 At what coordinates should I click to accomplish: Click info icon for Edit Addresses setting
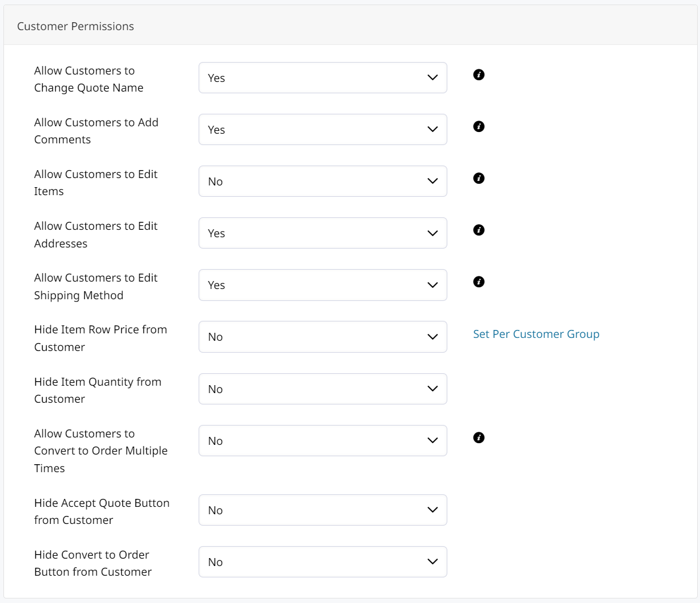click(x=479, y=230)
